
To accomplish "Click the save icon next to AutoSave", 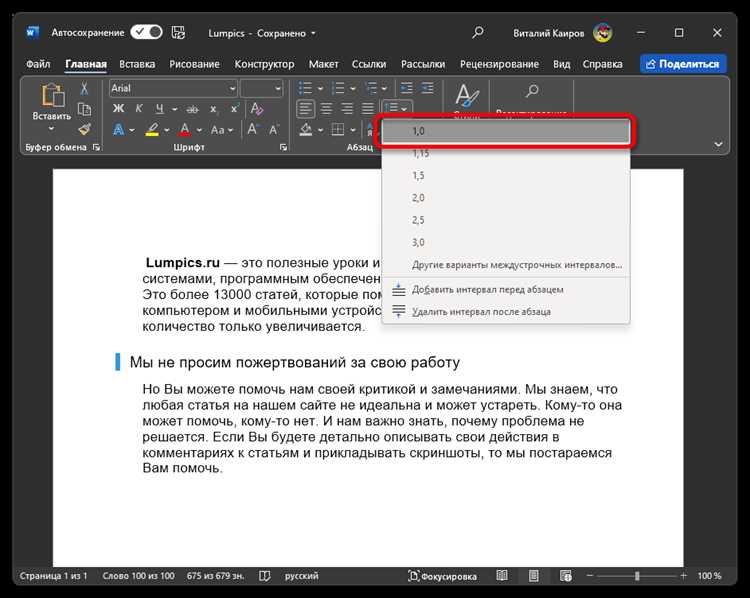I will pos(178,33).
